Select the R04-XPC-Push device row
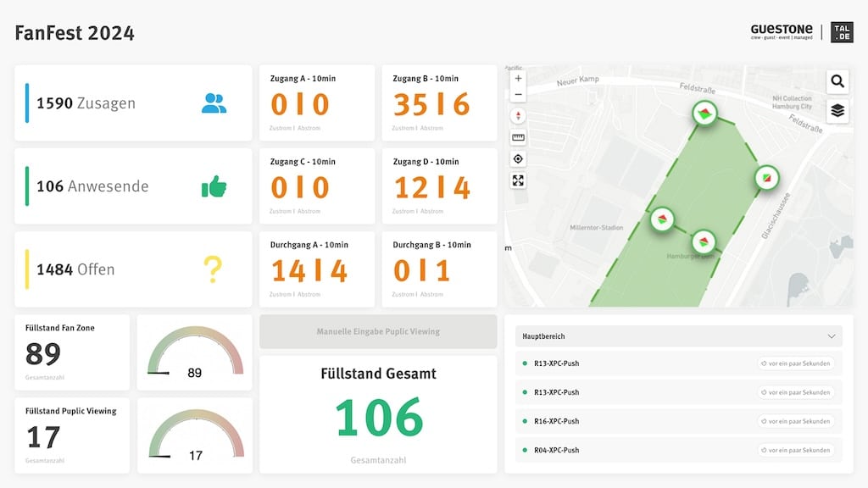 (678, 450)
